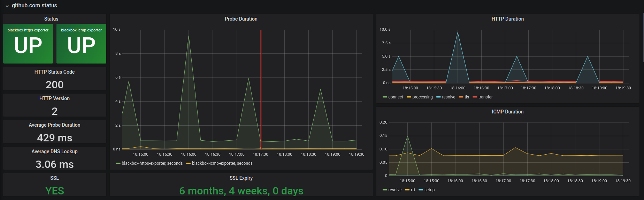
Task: Open the HTTP Version panel title
Action: click(x=54, y=98)
